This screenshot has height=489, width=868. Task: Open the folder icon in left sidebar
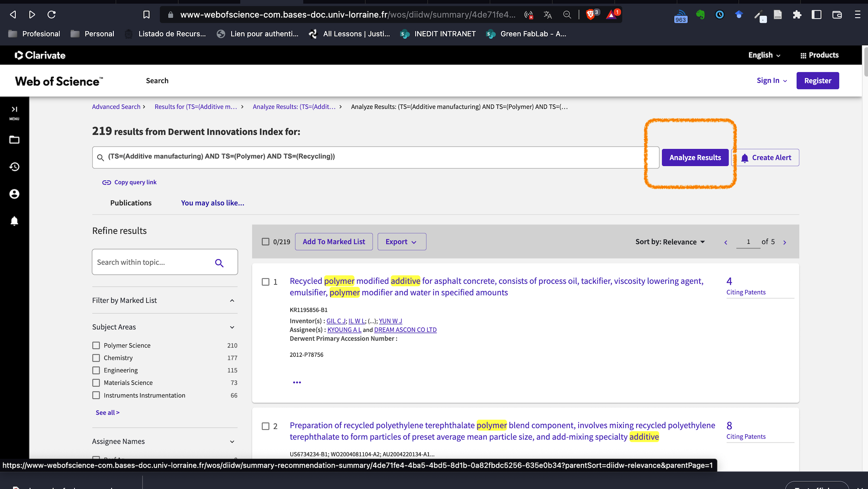(x=14, y=140)
